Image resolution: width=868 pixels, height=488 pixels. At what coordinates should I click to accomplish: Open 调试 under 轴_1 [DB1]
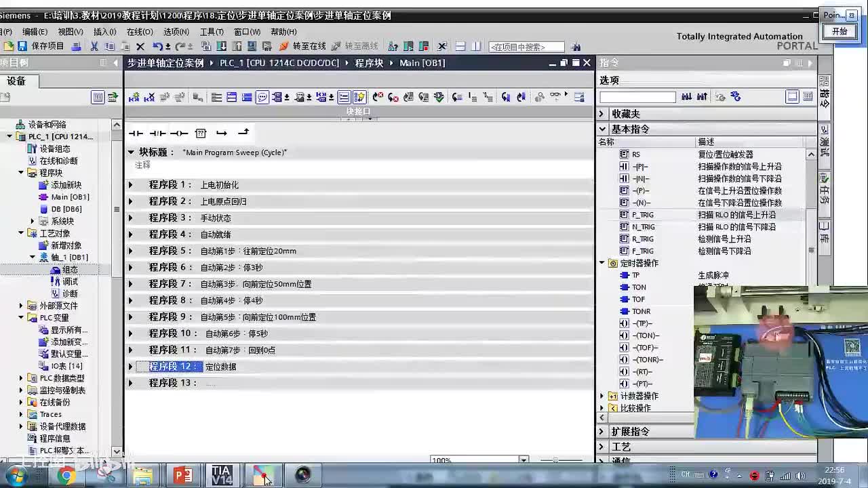tap(71, 282)
